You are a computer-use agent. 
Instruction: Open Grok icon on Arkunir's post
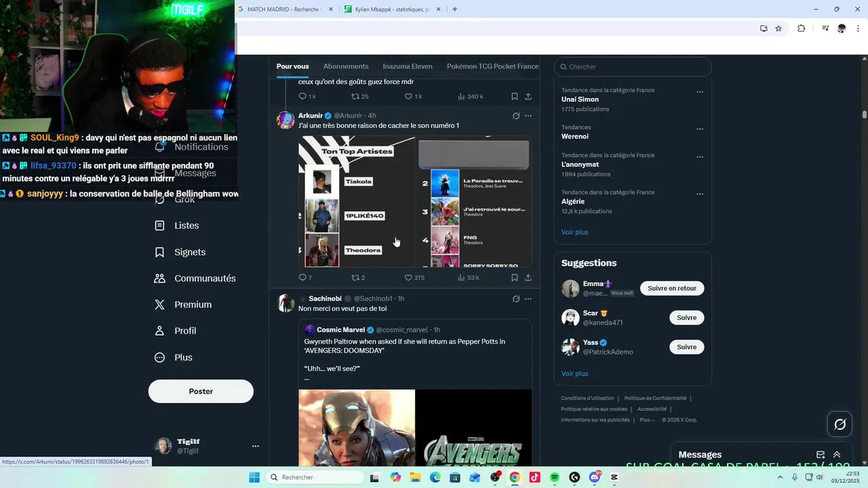pos(516,116)
